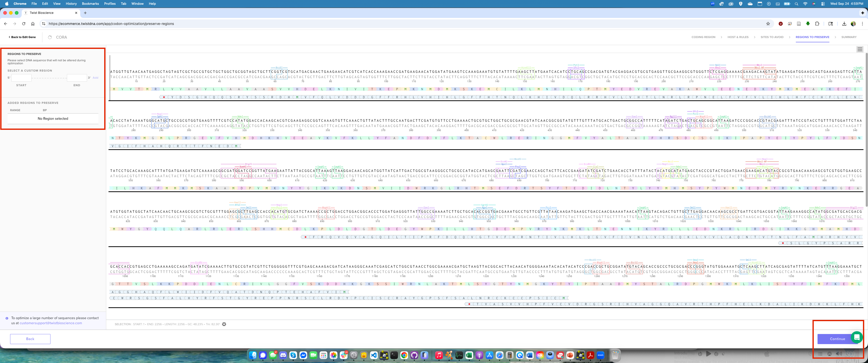Click the green down-arrow extension icon

pyautogui.click(x=808, y=24)
